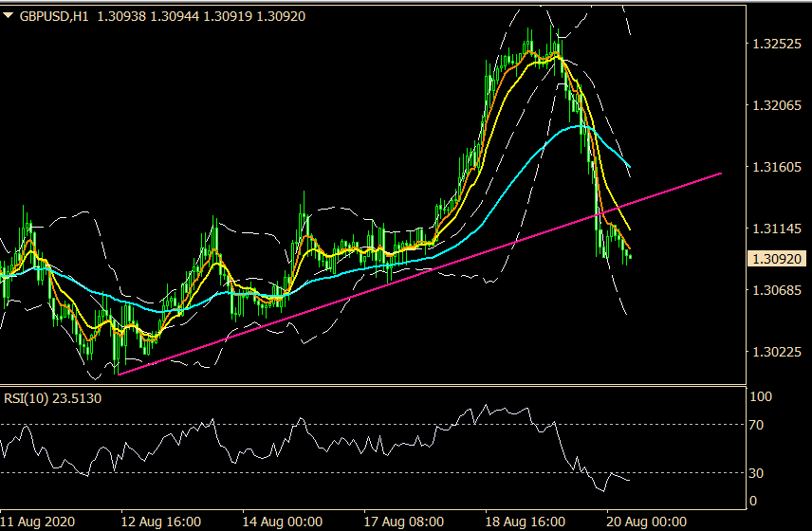Click the 20 Aug 00:00 time label
This screenshot has height=531, width=812.
[646, 522]
